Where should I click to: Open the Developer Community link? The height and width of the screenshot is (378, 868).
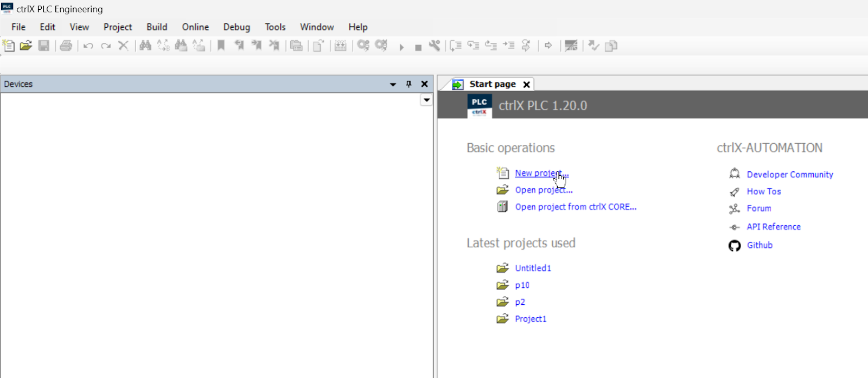click(x=790, y=175)
